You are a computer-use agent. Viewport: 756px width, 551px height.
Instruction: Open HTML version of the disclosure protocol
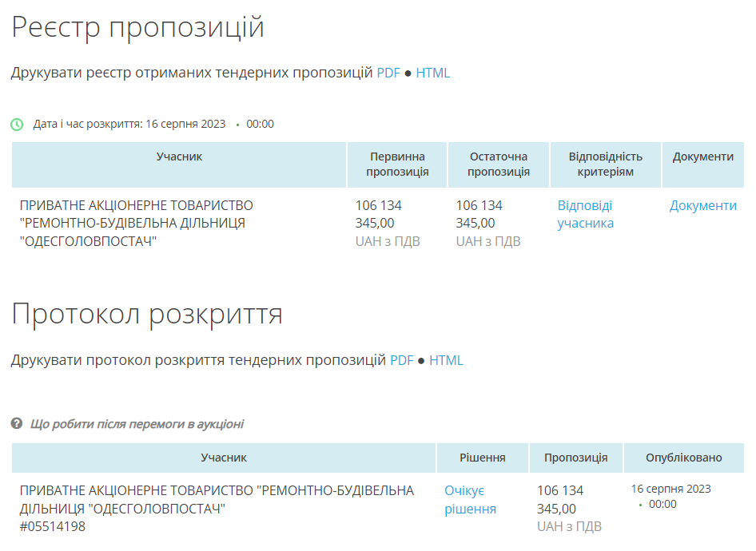click(446, 360)
